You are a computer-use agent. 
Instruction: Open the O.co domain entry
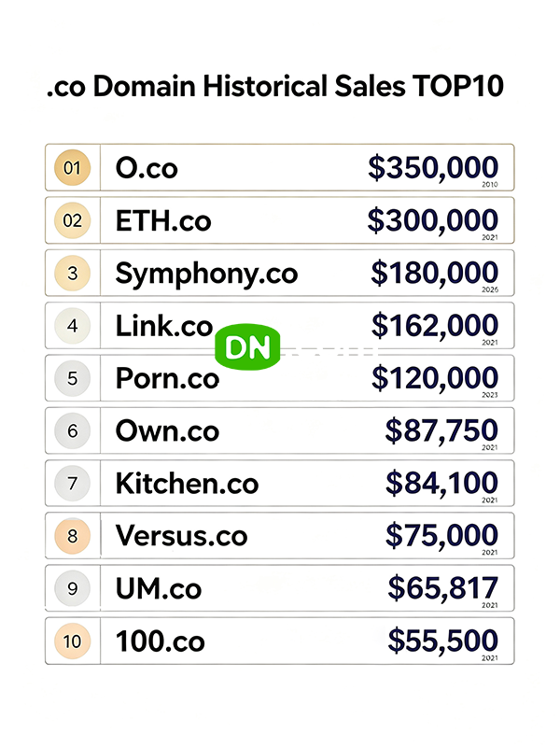pyautogui.click(x=147, y=168)
